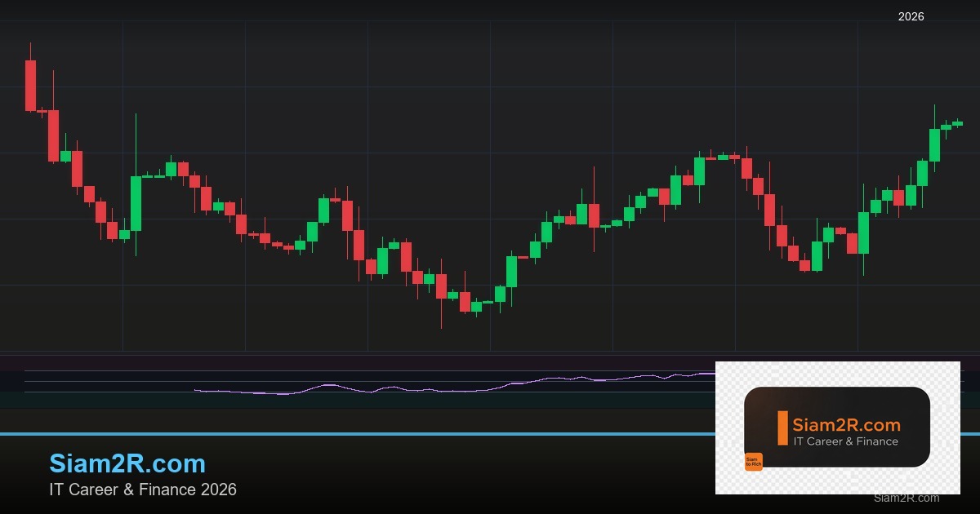Open the Siam2R.com link in blue text
This screenshot has height=514, width=980.
click(x=128, y=463)
